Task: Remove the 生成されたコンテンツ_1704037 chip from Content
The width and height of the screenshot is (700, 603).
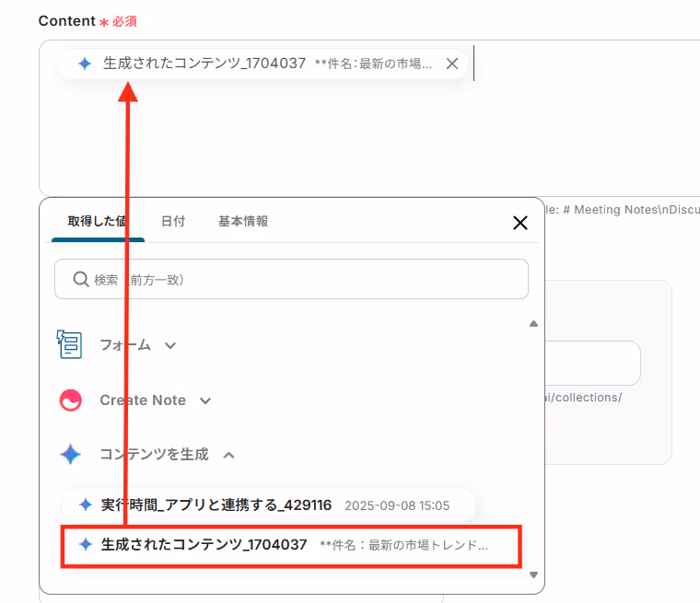Action: (x=452, y=64)
